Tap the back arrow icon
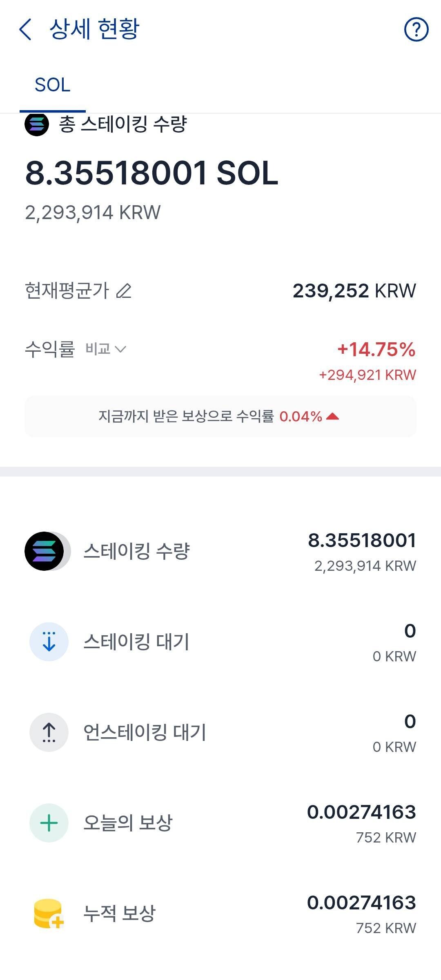This screenshot has width=441, height=980. 25,29
